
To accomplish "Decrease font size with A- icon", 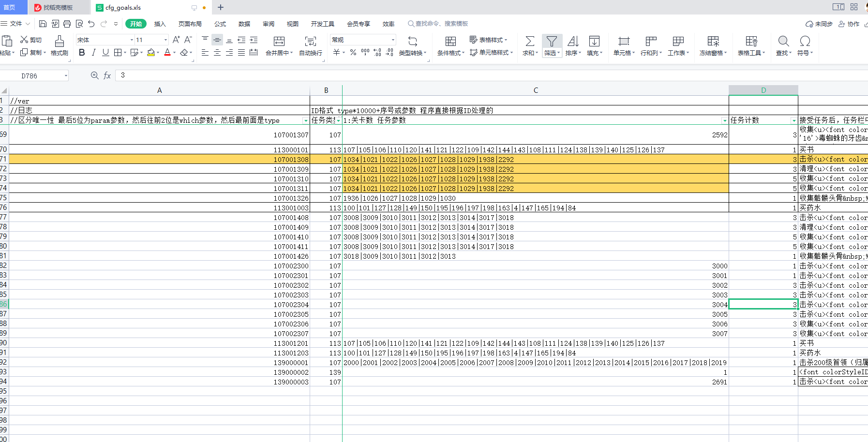I will [188, 40].
